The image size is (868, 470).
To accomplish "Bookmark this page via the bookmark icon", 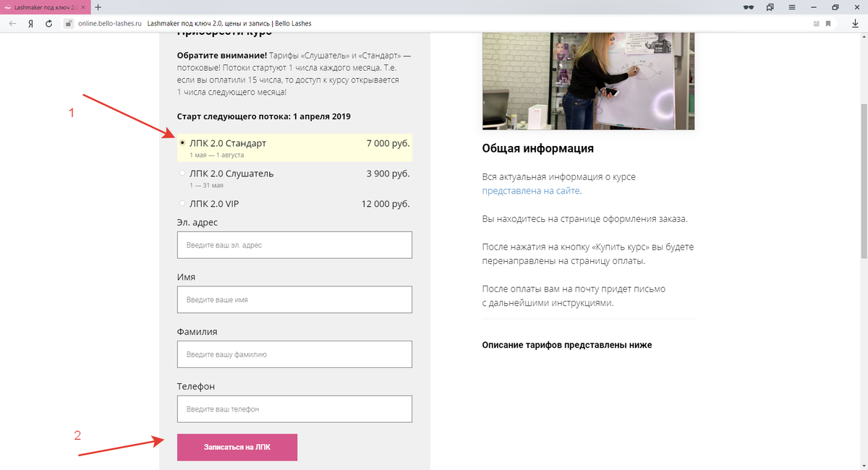I will 829,23.
